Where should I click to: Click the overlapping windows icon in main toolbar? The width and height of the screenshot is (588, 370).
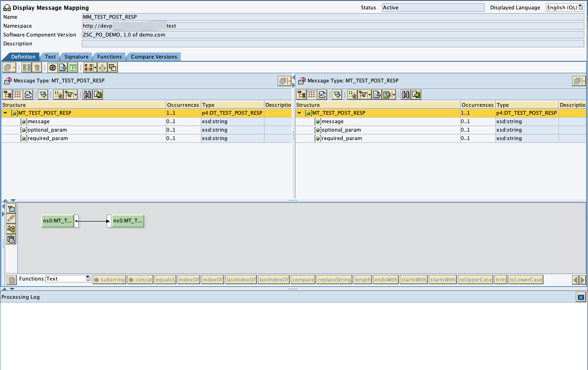coord(112,67)
